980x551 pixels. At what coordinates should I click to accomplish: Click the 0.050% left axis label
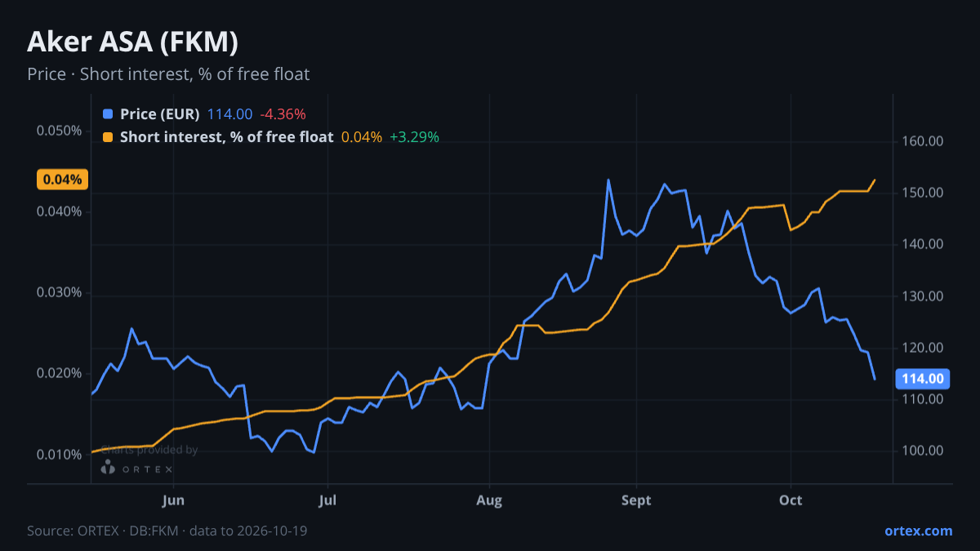[60, 131]
